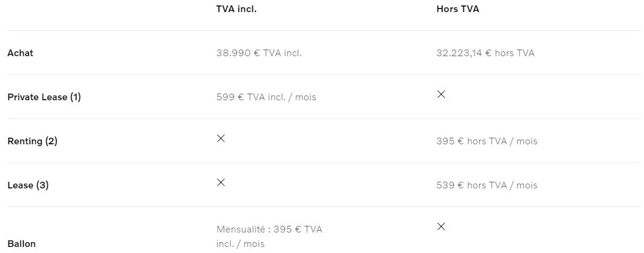Click the X icon in Renting TVA incl. cell
This screenshot has height=253, width=644.
[x=221, y=138]
